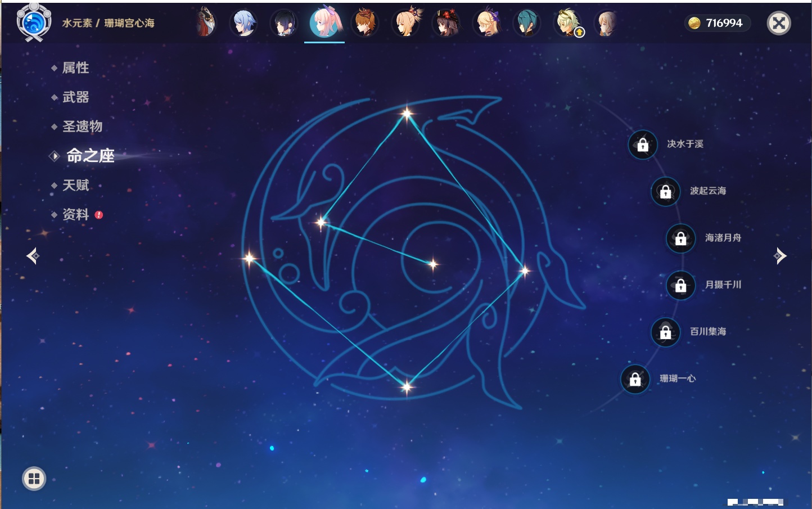Go to previous character with left arrow
Viewport: 812px width, 509px height.
pyautogui.click(x=33, y=256)
